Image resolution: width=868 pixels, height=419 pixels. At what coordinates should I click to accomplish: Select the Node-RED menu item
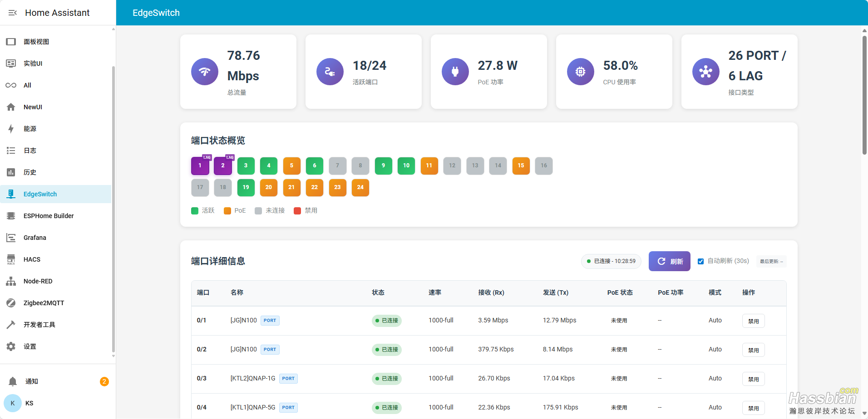pos(55,281)
